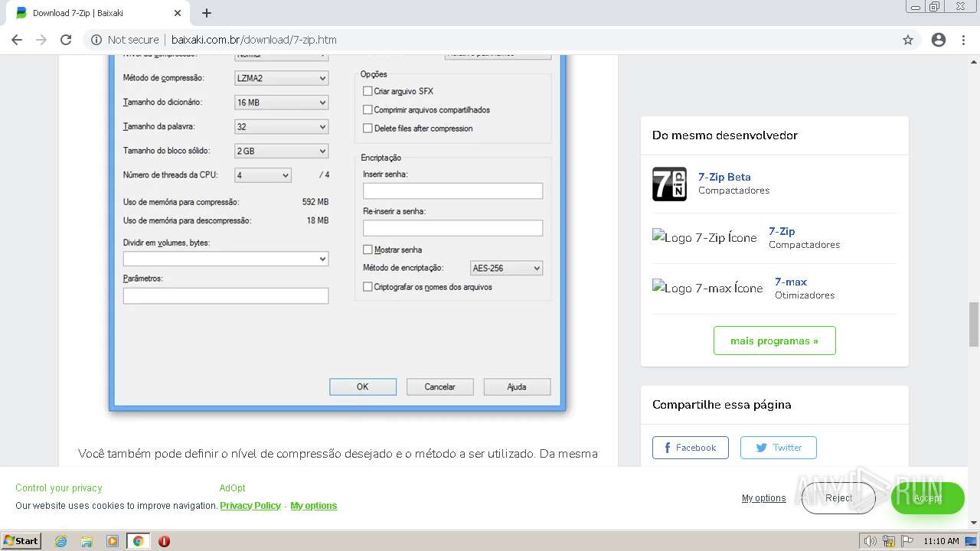This screenshot has height=551, width=980.
Task: Open Dividir em volumes dropdown
Action: click(226, 259)
